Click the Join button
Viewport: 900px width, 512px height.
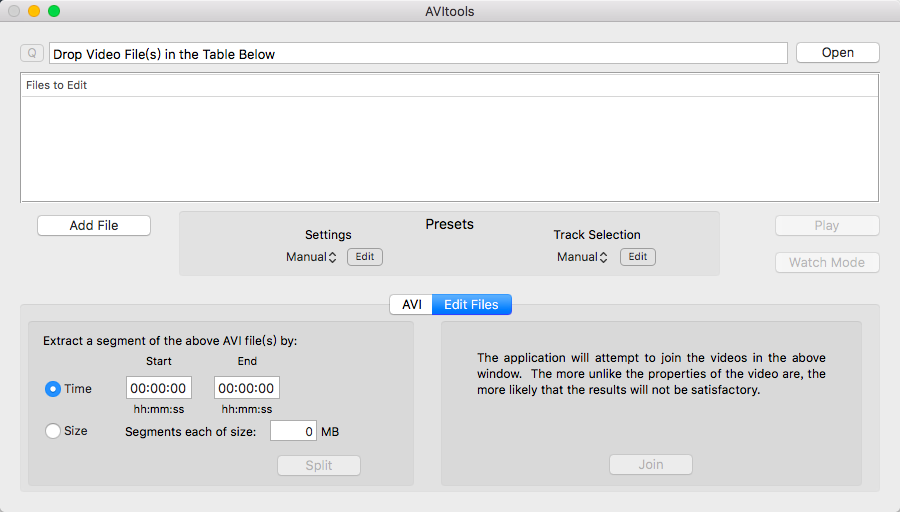(x=651, y=464)
